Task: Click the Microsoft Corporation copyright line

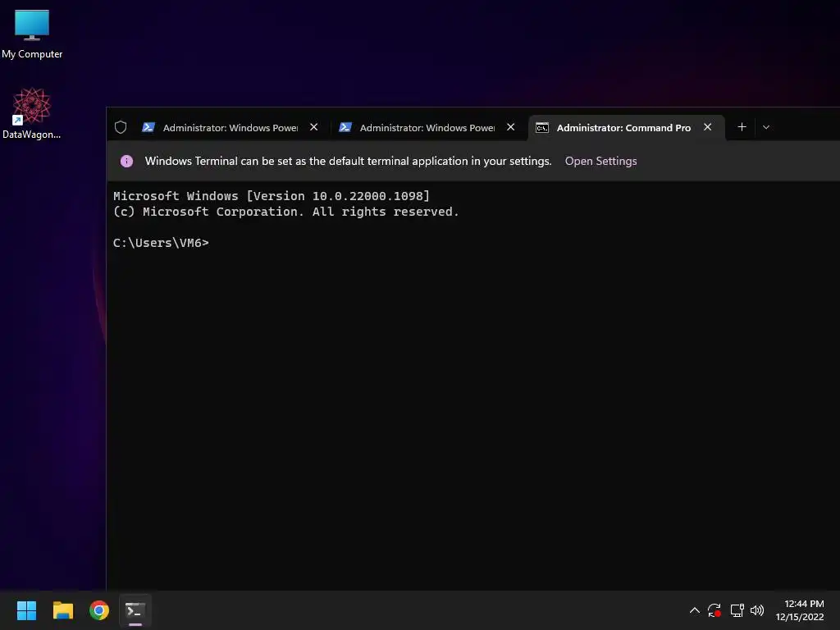Action: click(x=285, y=212)
